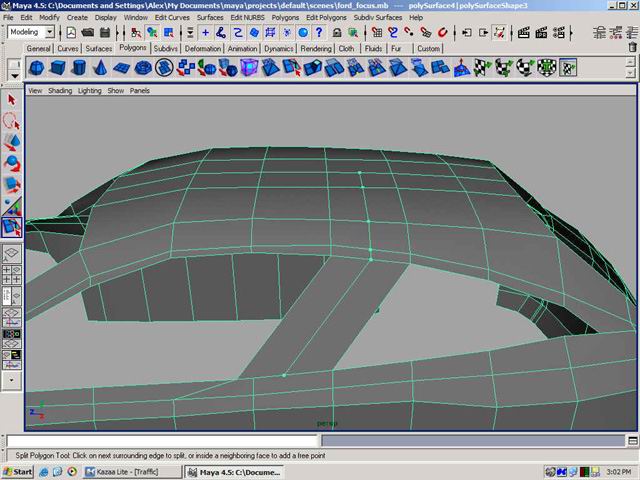Open the shelf options arrow menu

[x=14, y=73]
